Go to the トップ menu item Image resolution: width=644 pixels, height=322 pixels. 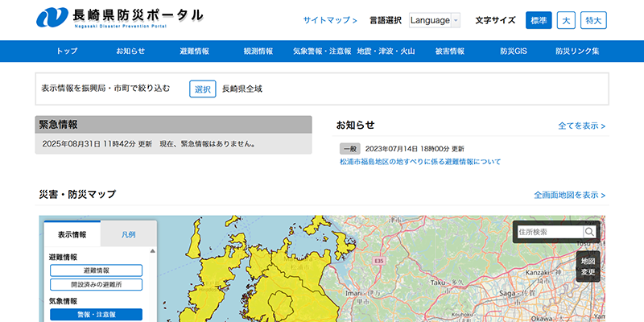(67, 52)
